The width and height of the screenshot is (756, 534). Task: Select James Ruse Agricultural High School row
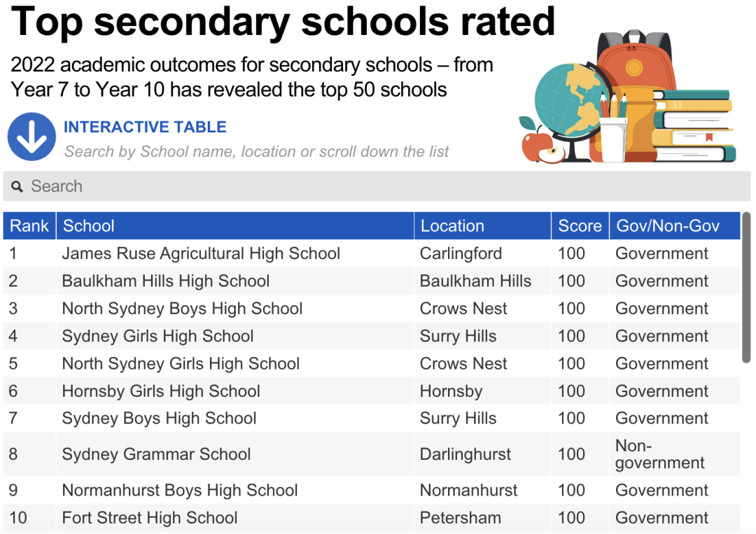pos(372,253)
